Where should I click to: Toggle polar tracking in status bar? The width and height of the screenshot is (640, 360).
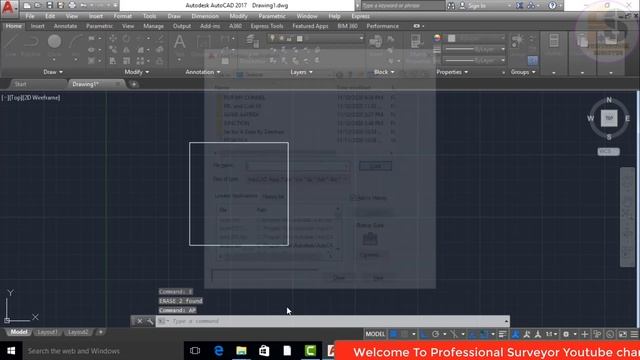point(436,334)
